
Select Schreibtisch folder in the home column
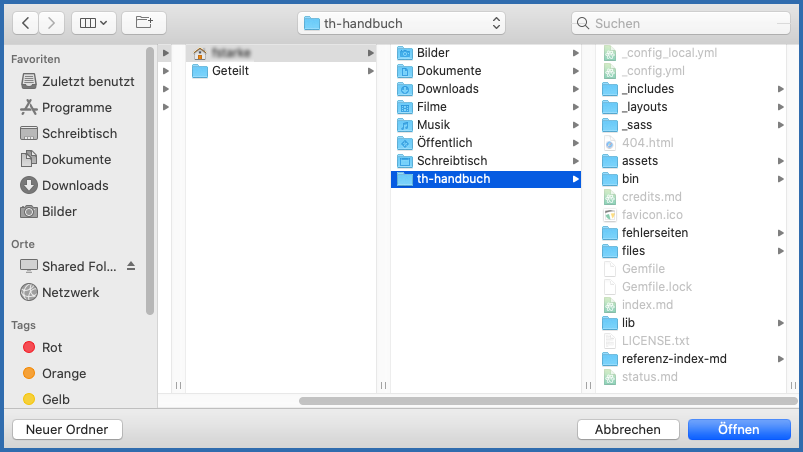485,161
